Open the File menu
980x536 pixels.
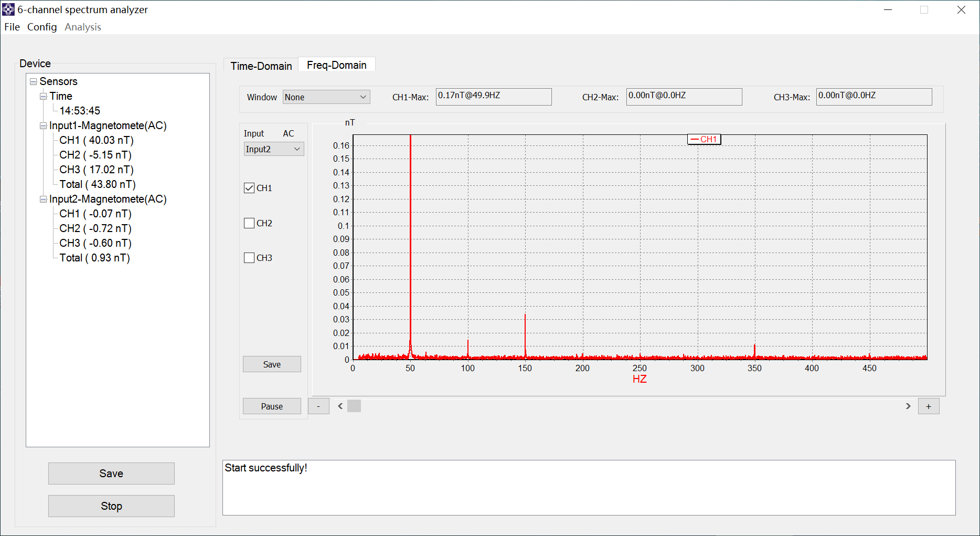[12, 27]
